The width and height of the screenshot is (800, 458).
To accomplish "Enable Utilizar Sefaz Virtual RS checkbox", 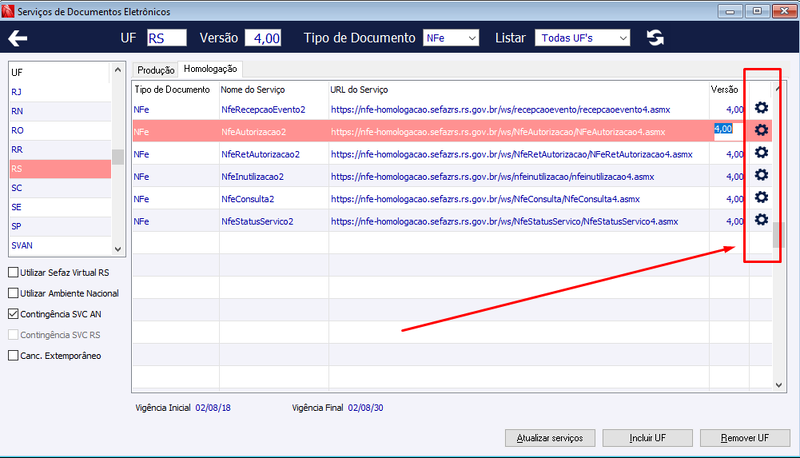I will (x=13, y=272).
